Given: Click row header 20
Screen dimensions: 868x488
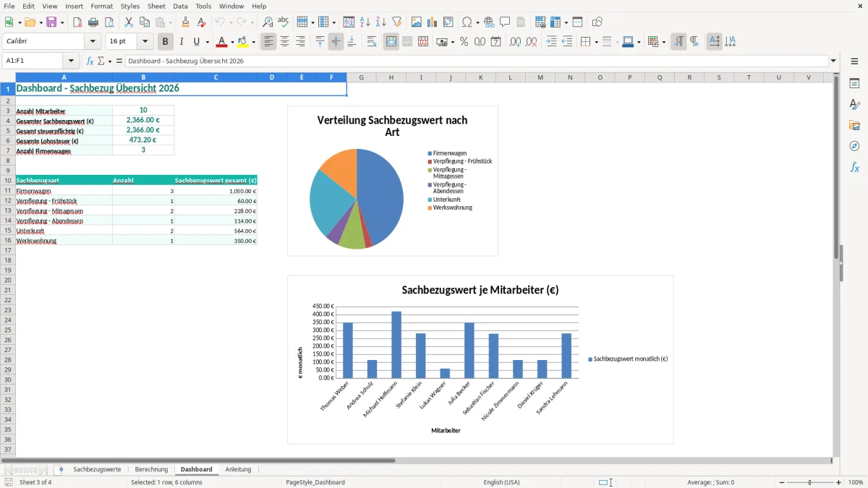Looking at the screenshot, I should coord(8,280).
